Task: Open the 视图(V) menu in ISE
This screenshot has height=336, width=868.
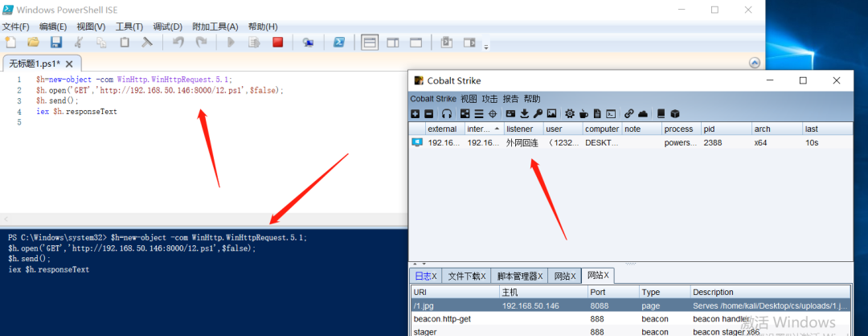Action: [91, 27]
